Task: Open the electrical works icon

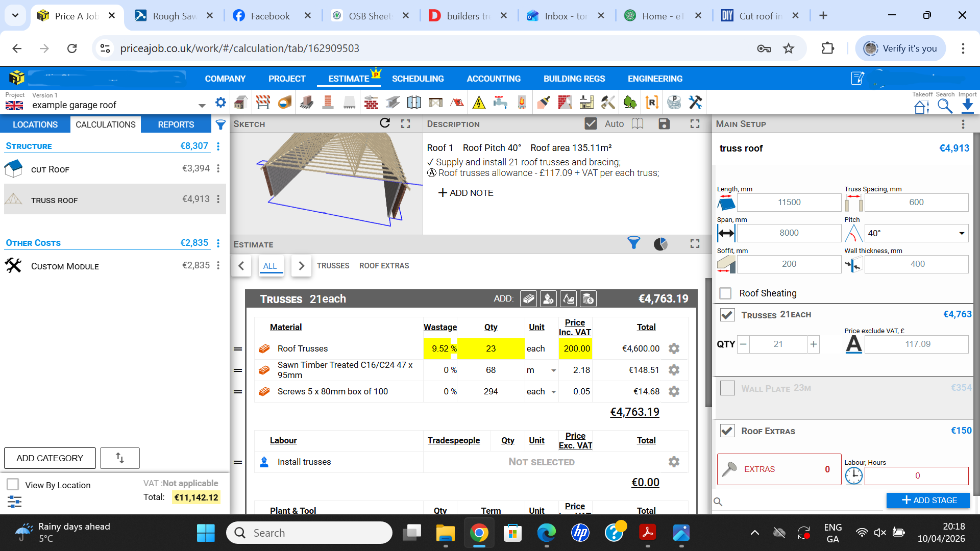Action: (x=479, y=103)
